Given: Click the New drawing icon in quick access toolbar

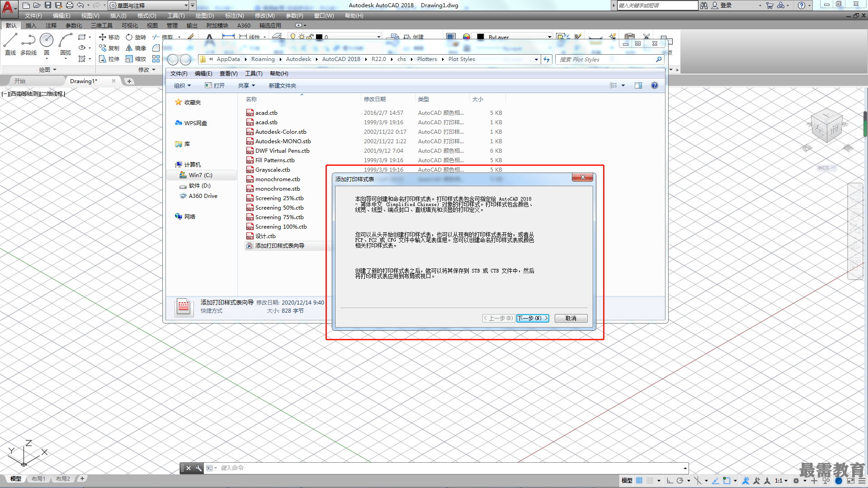Looking at the screenshot, I should 26,5.
